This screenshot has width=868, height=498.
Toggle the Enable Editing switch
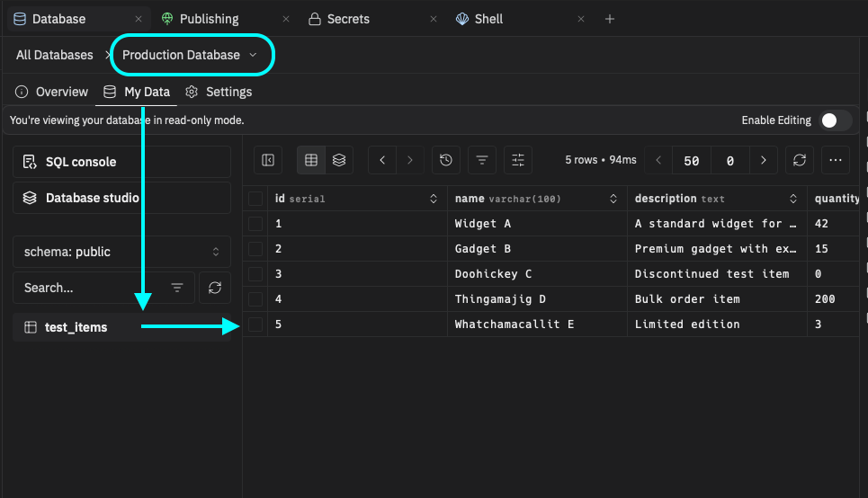(x=835, y=120)
